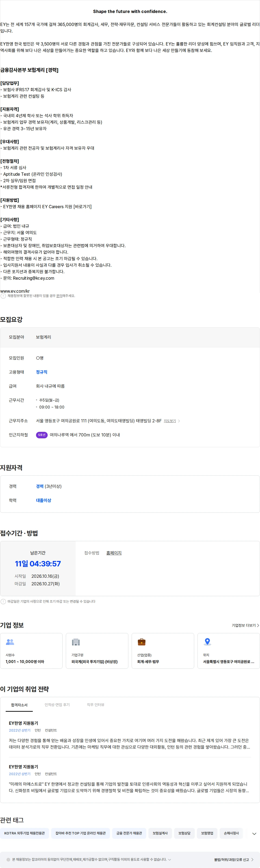The height and width of the screenshot is (868, 260).
Task: Open the 홈페이지 application method link
Action: point(114,553)
